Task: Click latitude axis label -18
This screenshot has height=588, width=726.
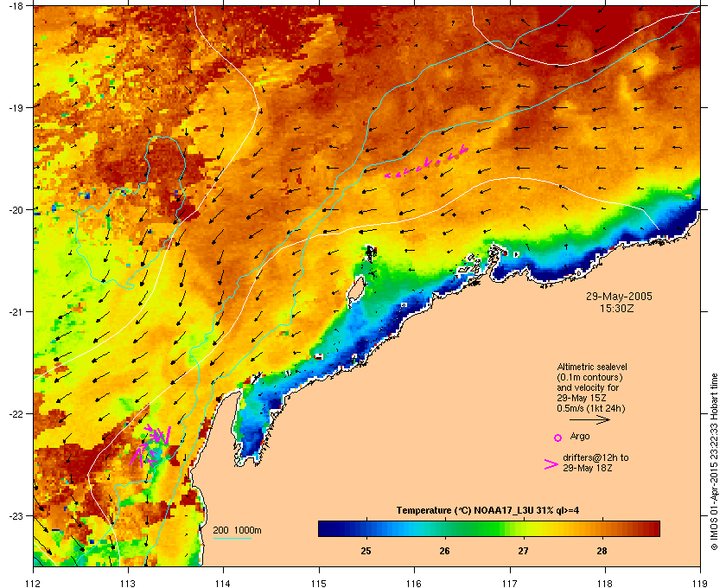Action: [16, 6]
